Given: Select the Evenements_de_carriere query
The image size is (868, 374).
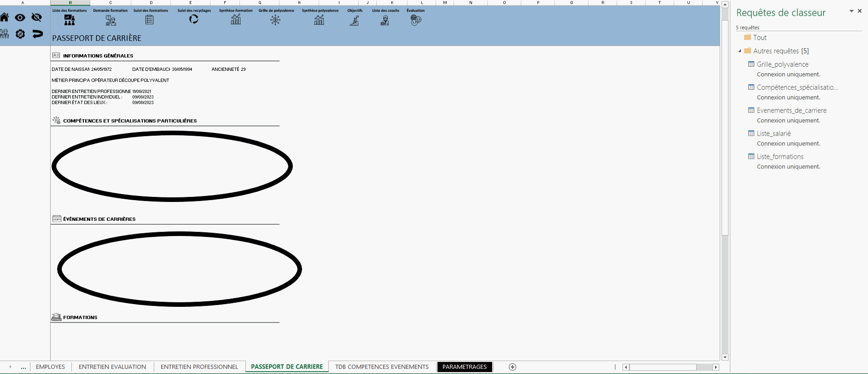Looking at the screenshot, I should click(792, 110).
